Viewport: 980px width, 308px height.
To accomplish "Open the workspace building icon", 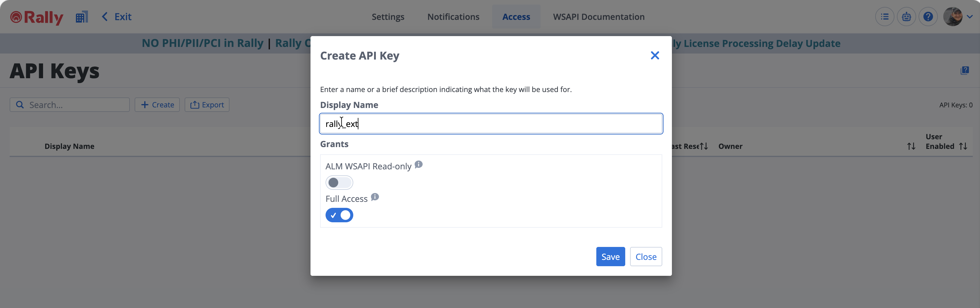I will coord(82,17).
